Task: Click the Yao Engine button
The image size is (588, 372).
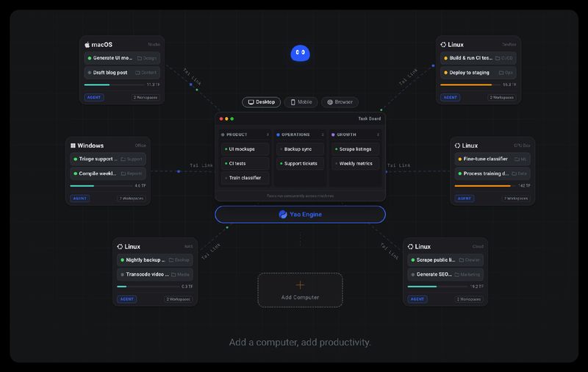Action: coord(300,215)
